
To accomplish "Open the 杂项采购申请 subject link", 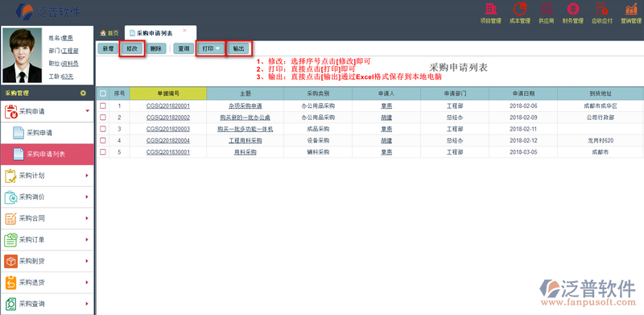I will click(246, 106).
